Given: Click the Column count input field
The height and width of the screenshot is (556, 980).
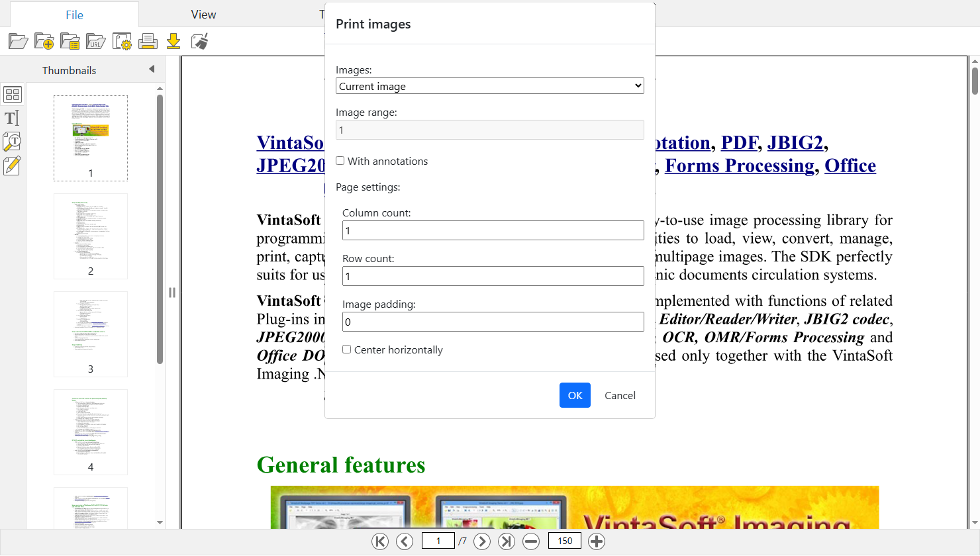Looking at the screenshot, I should [x=493, y=230].
